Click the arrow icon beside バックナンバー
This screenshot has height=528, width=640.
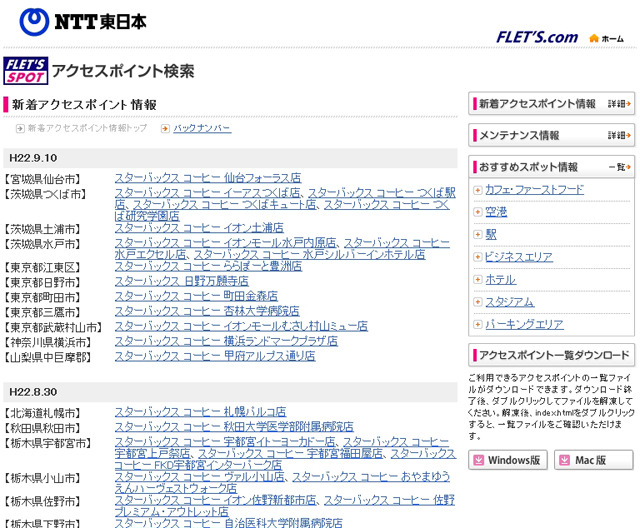click(x=165, y=129)
